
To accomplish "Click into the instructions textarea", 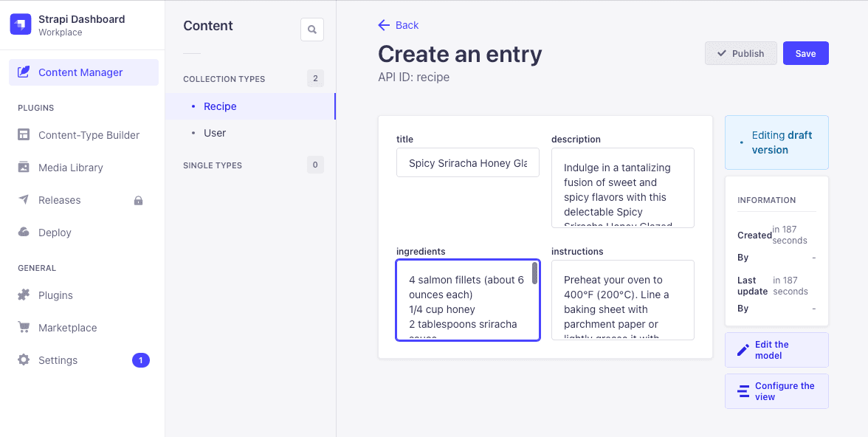I will [623, 300].
